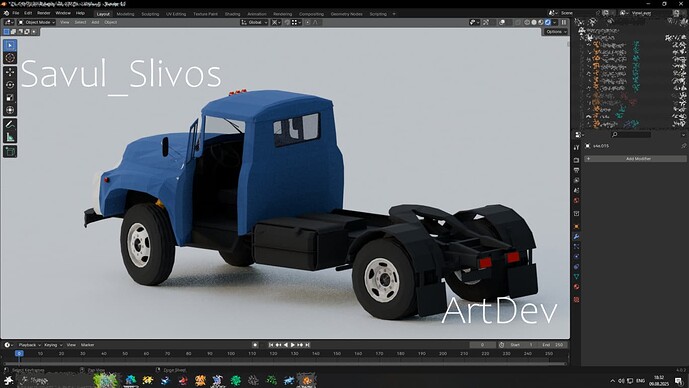Open the File menu

click(16, 13)
